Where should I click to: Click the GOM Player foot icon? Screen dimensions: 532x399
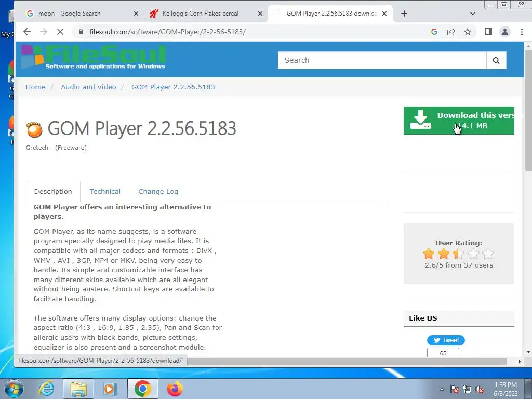tap(35, 129)
